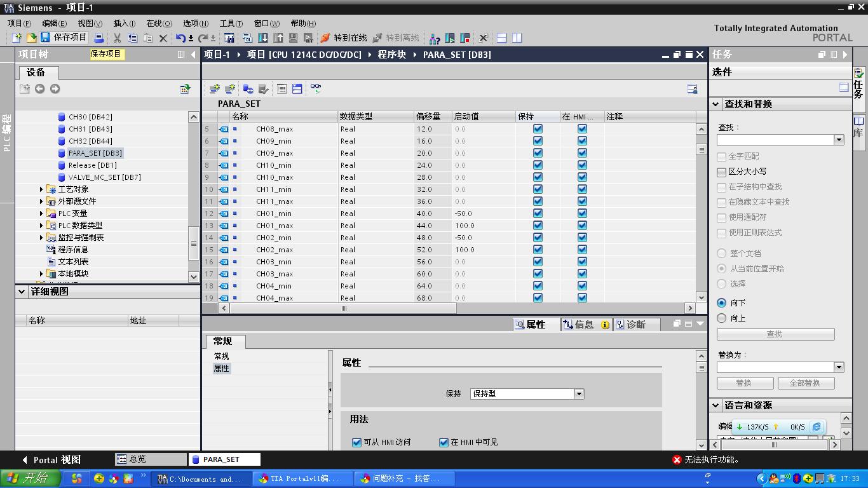868x488 pixels.
Task: Open the 在线 menu
Action: pos(159,23)
